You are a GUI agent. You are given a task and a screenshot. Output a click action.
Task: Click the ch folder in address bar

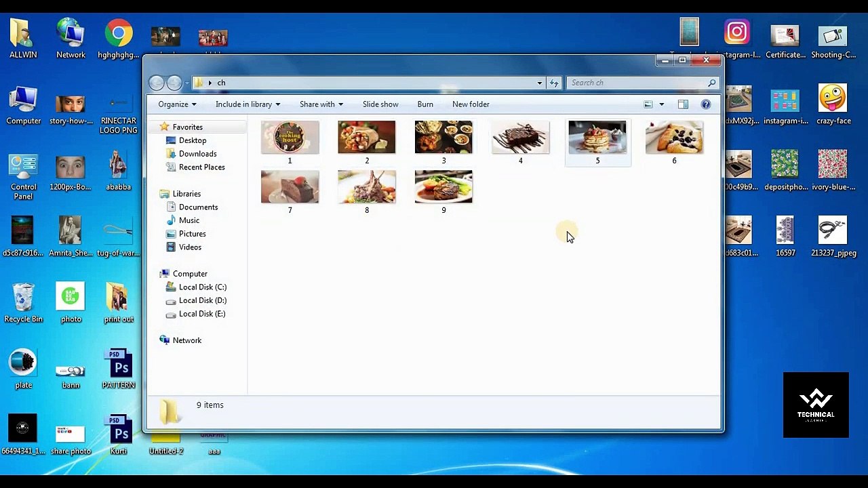pyautogui.click(x=221, y=83)
